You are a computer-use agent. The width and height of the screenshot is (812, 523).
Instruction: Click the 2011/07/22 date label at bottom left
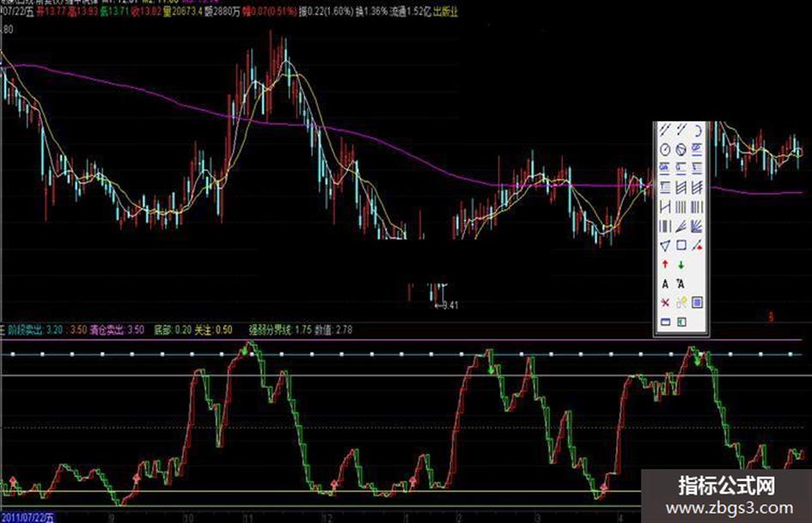tap(27, 517)
